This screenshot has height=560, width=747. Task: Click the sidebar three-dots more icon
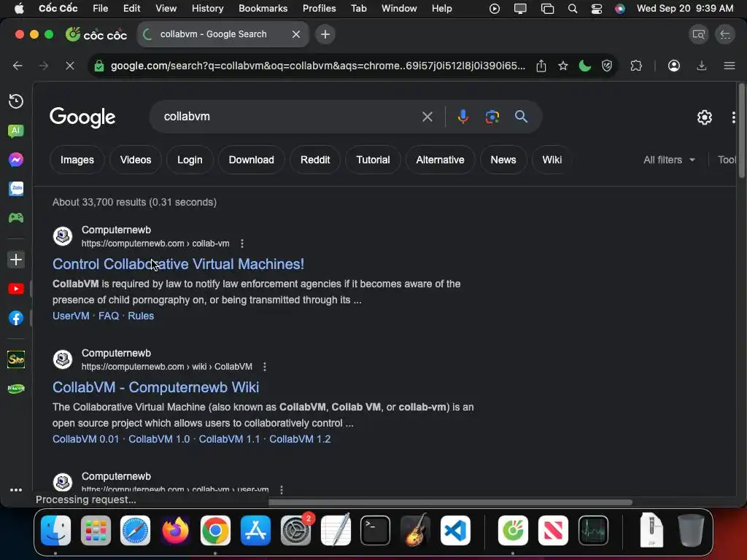click(16, 490)
